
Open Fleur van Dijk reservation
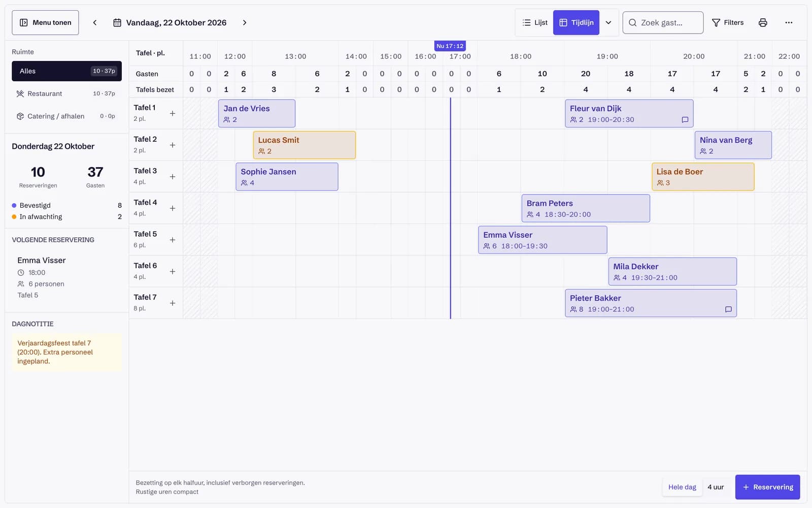point(629,113)
